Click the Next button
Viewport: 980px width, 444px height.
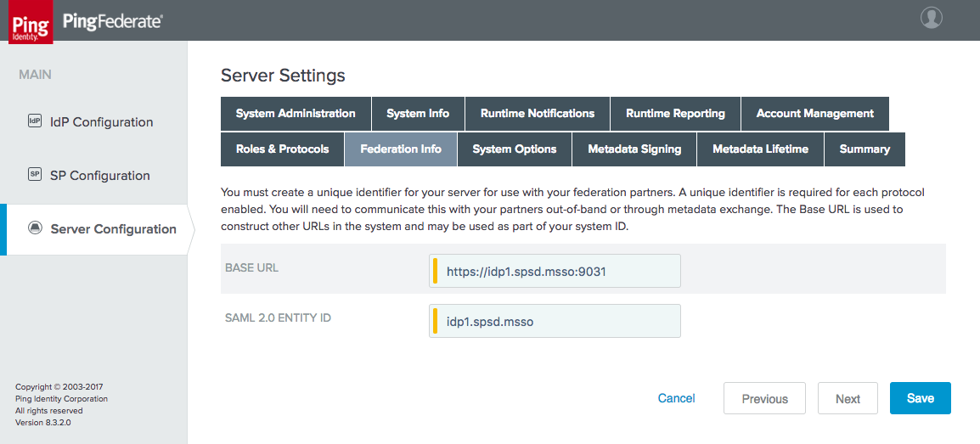pos(848,398)
